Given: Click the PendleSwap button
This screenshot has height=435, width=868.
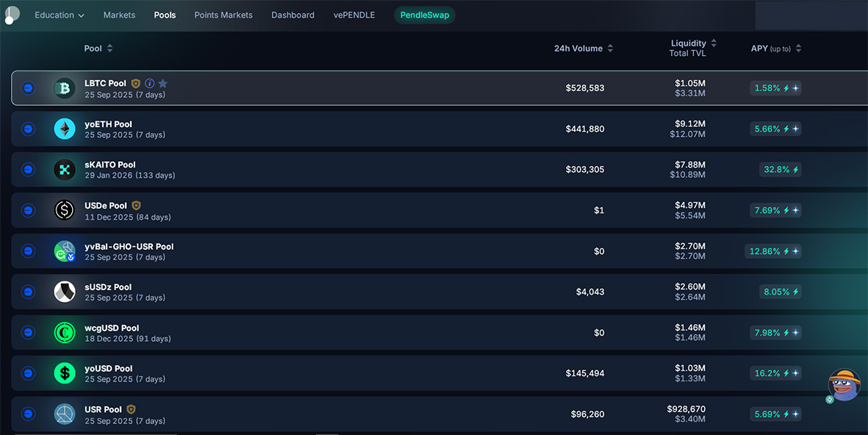Looking at the screenshot, I should pos(424,15).
